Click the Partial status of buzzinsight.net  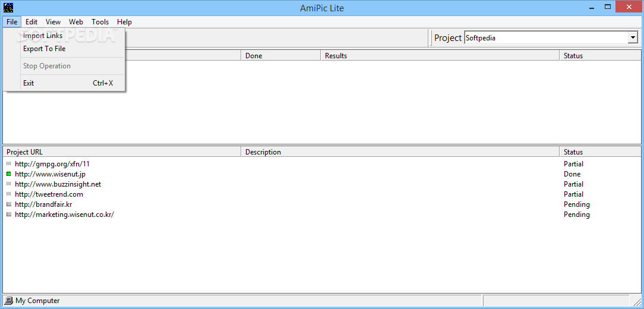pyautogui.click(x=573, y=184)
